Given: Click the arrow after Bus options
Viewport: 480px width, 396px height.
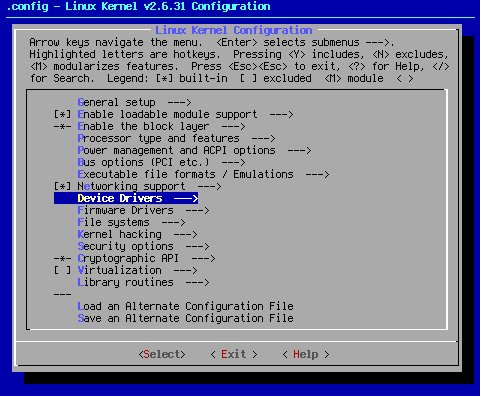Looking at the screenshot, I should click(x=233, y=162).
